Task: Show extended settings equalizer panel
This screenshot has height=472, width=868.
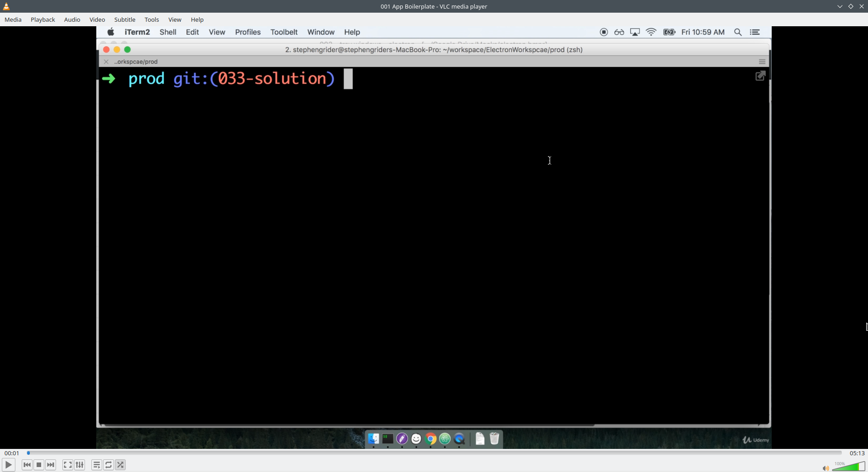Action: pos(80,465)
